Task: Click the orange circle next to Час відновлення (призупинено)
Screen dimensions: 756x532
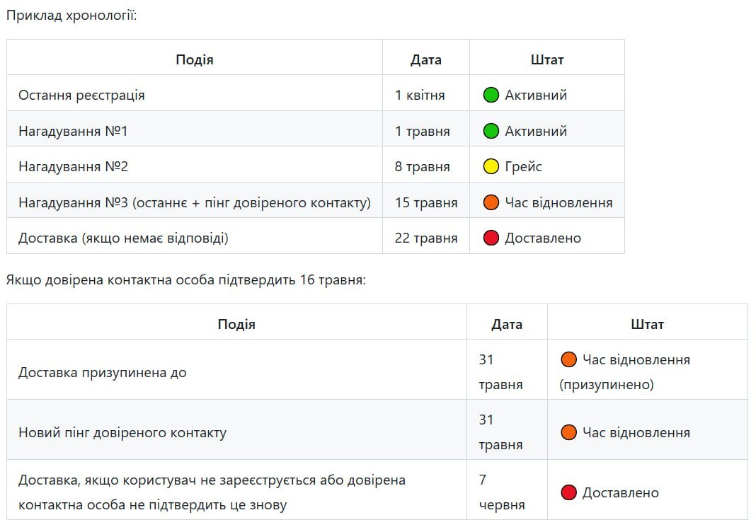Action: pos(569,359)
